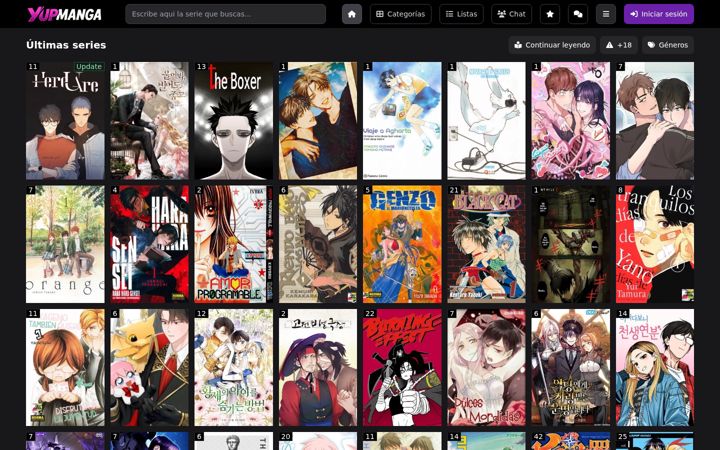Open the Orange manga cover

[65, 244]
